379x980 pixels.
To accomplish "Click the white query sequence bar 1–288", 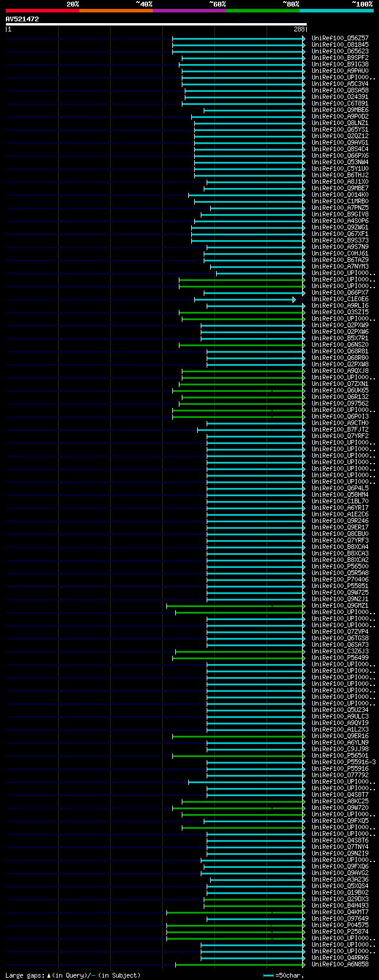I will (x=156, y=24).
